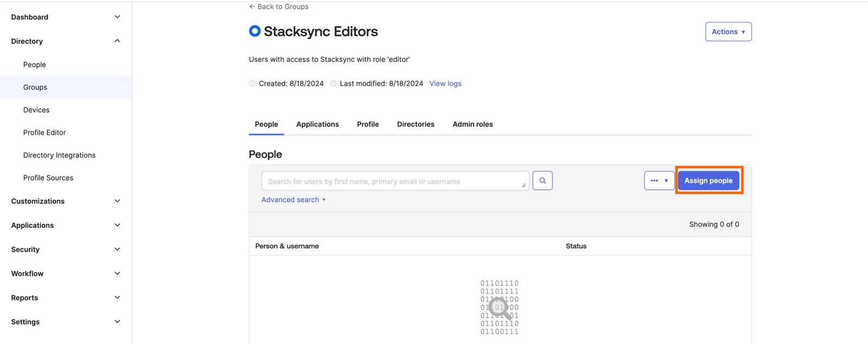Open Profile Sources in the sidebar

point(48,178)
